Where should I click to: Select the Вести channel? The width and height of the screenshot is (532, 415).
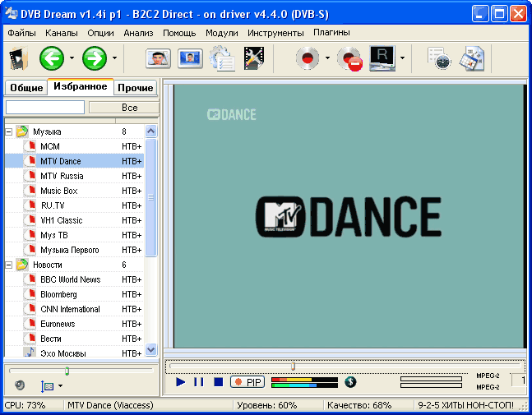click(x=74, y=339)
